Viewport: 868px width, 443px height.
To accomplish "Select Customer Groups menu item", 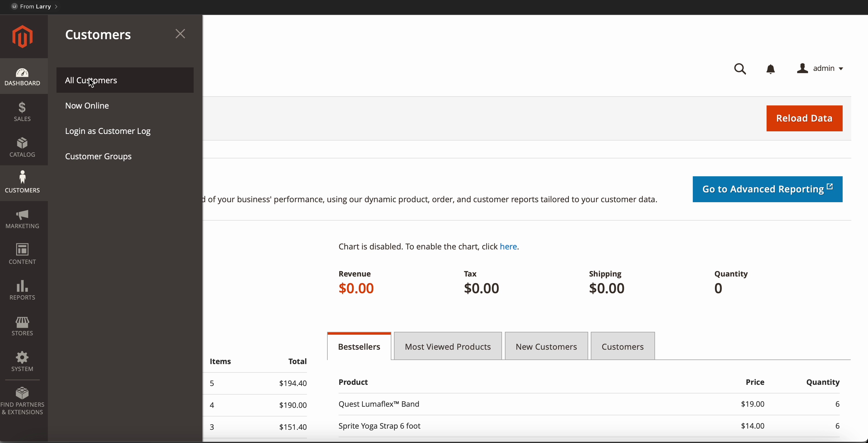I will pyautogui.click(x=98, y=156).
